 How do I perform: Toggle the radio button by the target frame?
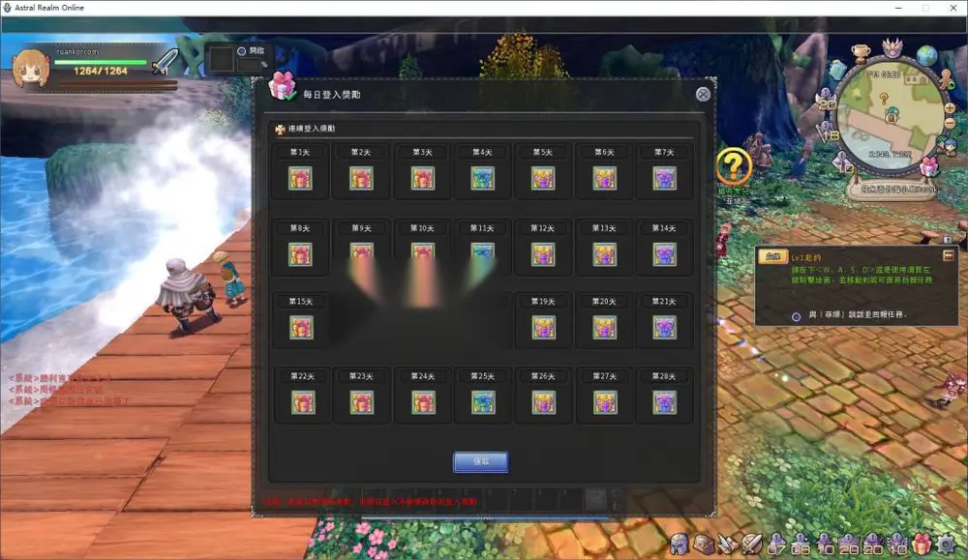(x=241, y=51)
